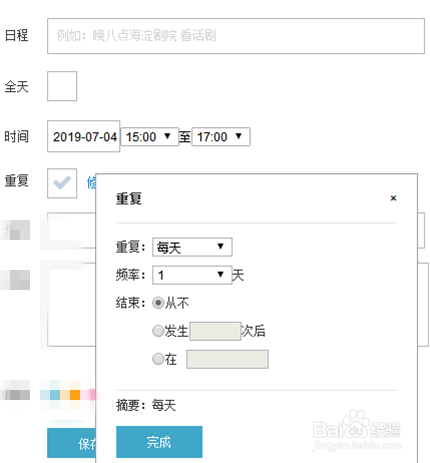Image resolution: width=430 pixels, height=463 pixels.
Task: Click the 2019-07-04 date field
Action: (83, 136)
